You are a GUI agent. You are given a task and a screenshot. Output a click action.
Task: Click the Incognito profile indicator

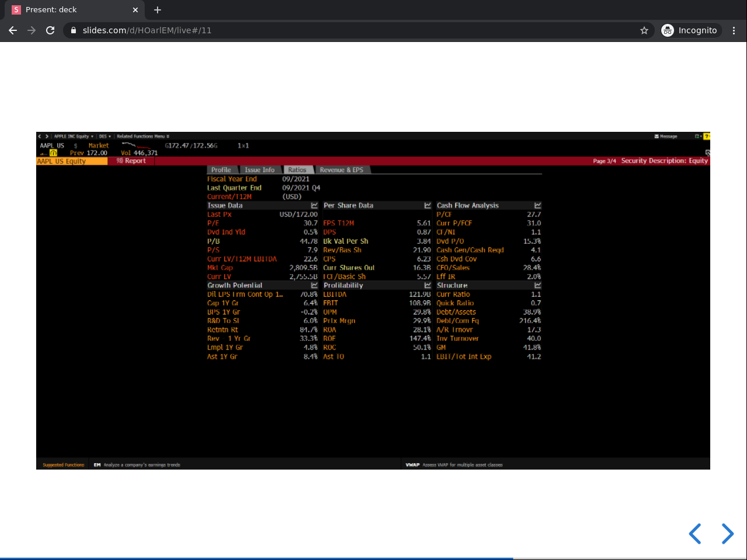click(690, 30)
